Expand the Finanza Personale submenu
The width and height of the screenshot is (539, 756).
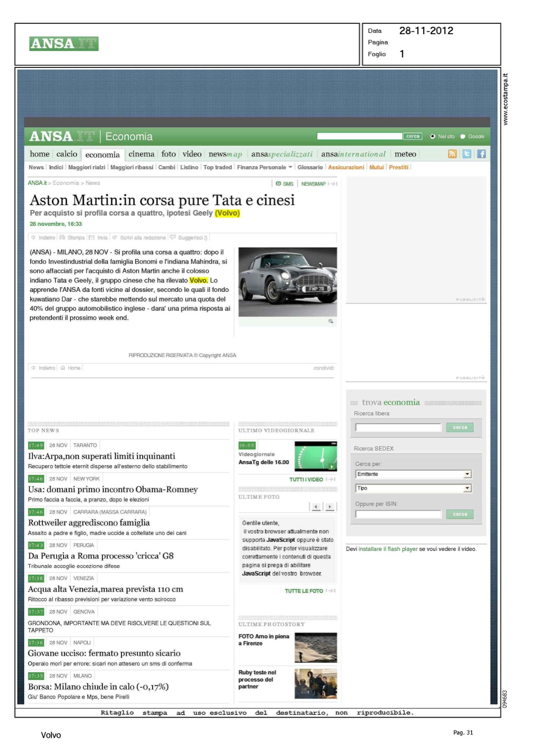(x=290, y=167)
